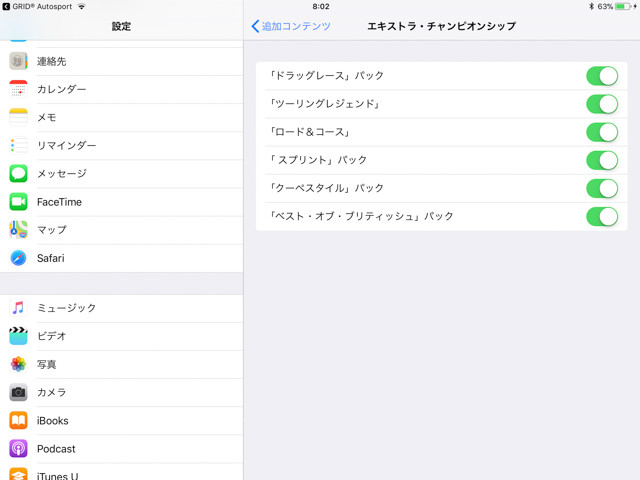Open 連絡先 settings row
Image resolution: width=640 pixels, height=480 pixels.
122,61
